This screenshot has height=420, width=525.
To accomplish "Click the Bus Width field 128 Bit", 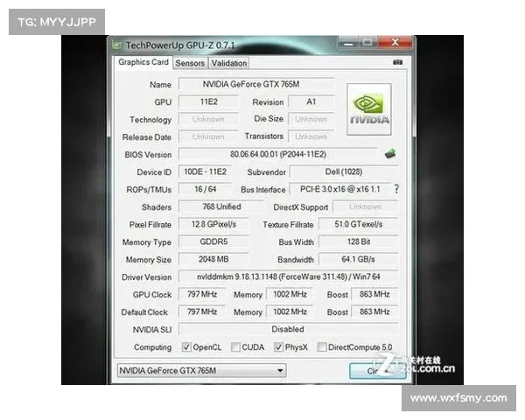I will coord(359,241).
